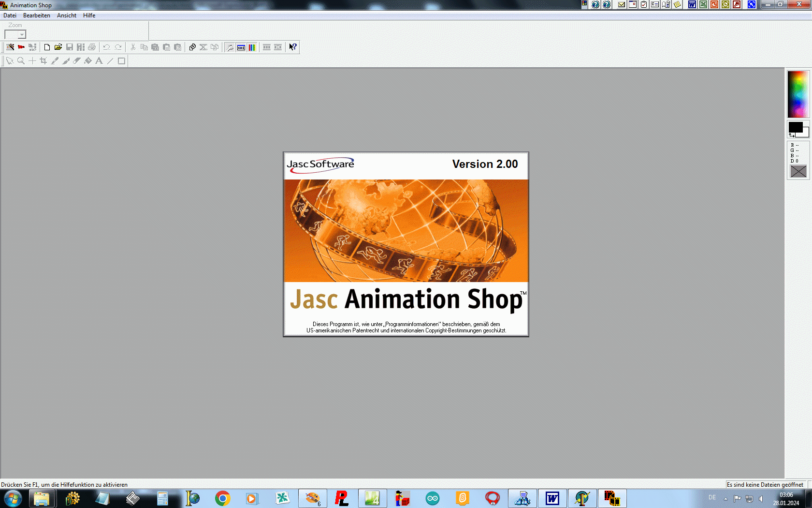Click the 'Es sind keine Dateien geöffnet' status text

[765, 484]
